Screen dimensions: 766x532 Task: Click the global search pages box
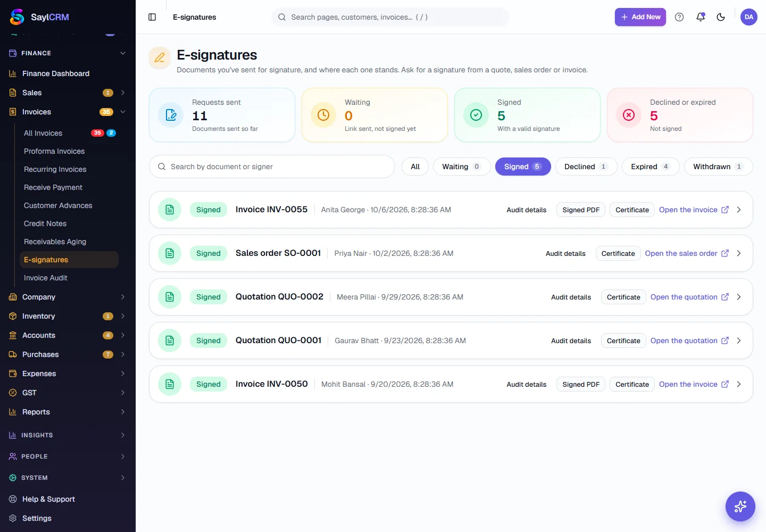[x=390, y=17]
